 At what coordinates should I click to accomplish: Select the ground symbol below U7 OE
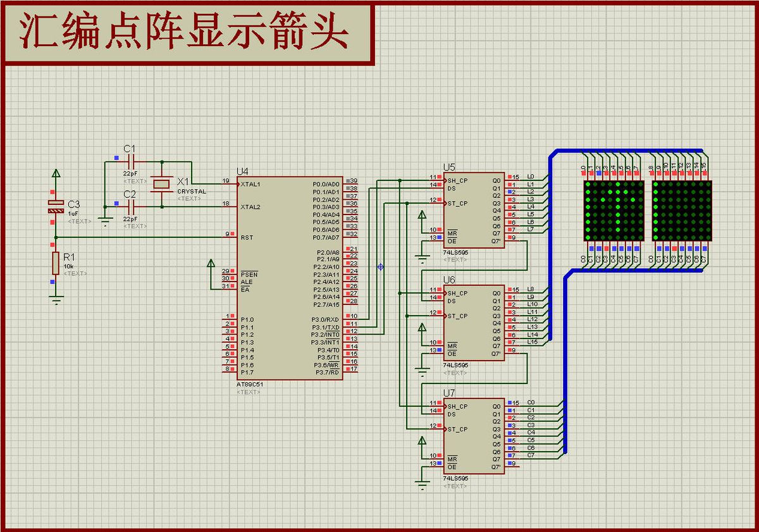[x=423, y=484]
